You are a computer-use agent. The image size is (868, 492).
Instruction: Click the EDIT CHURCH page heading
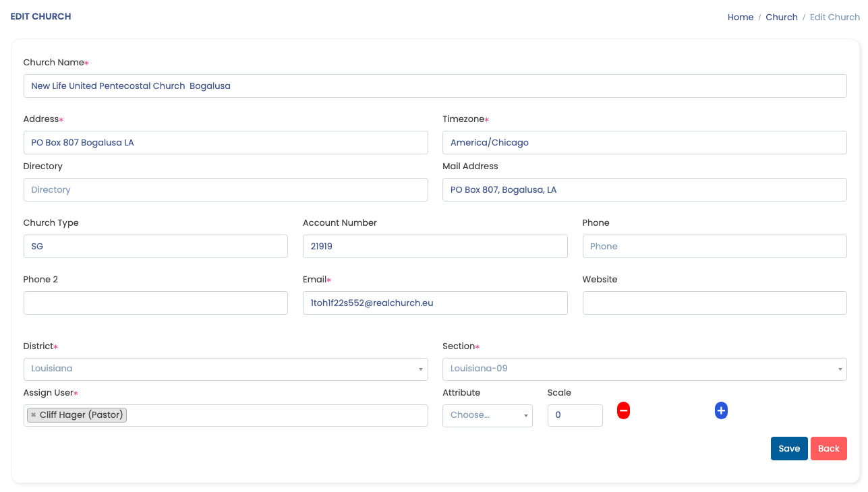(x=40, y=16)
